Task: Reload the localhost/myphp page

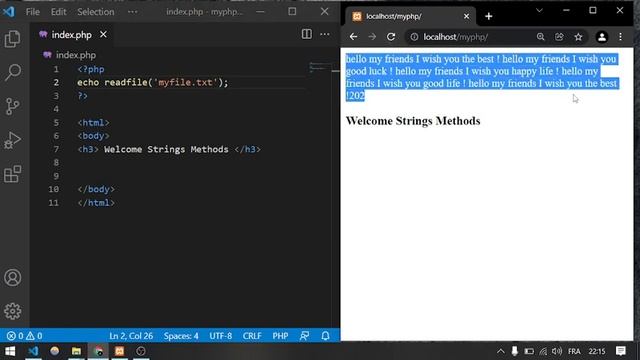Action: 391,37
